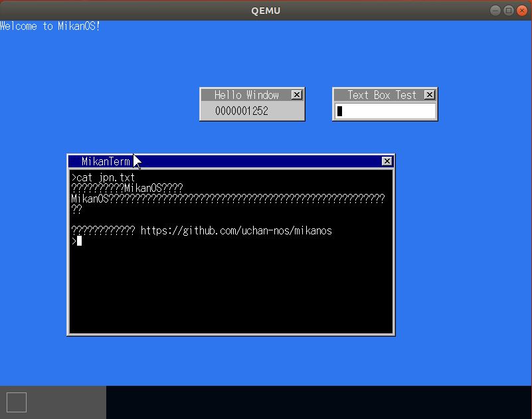Select the close icon on Hello Window
Image resolution: width=532 pixels, height=419 pixels.
[x=296, y=95]
